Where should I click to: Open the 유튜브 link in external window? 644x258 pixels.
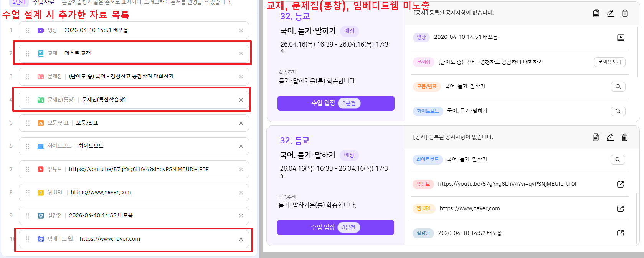[x=620, y=184]
